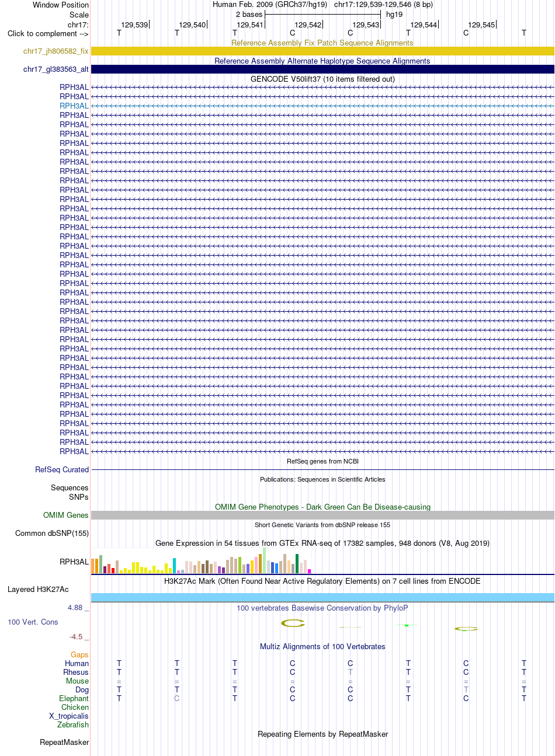
Task: Click the RPH3AL label beside the GTEx bar chart
Action: [x=74, y=562]
